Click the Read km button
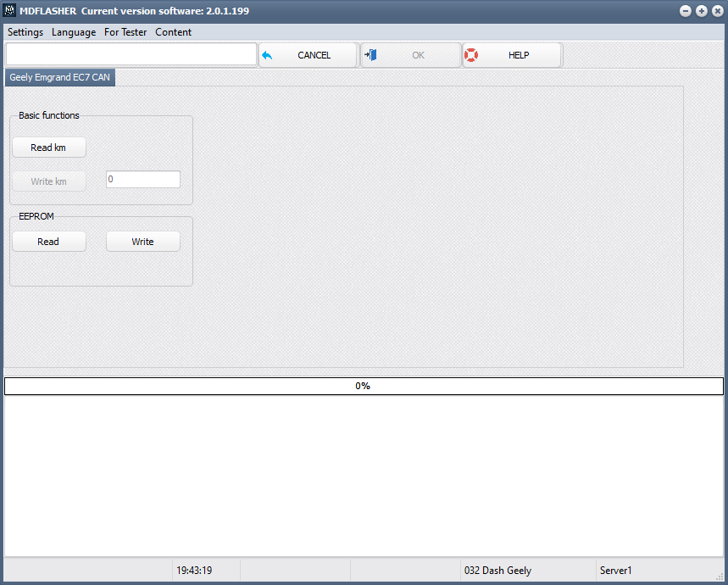 48,148
